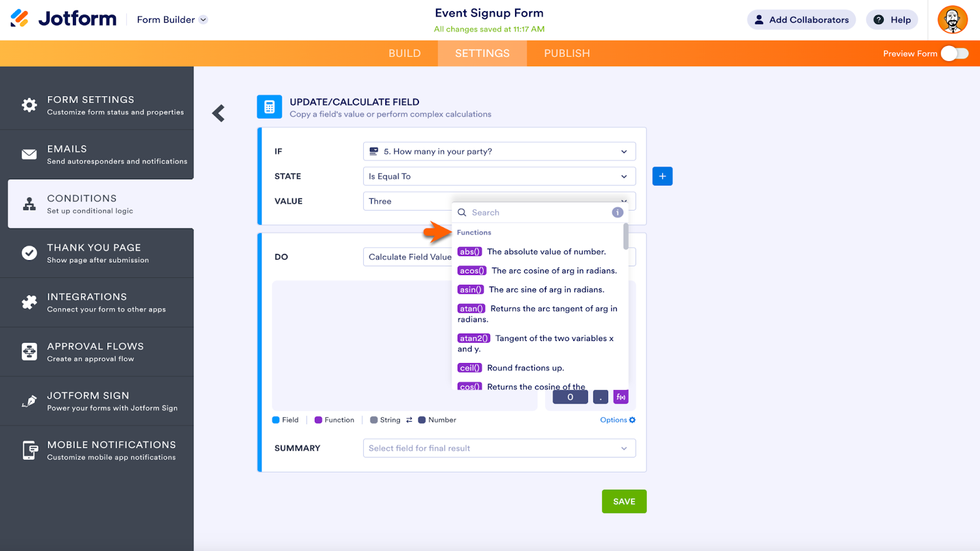
Task: Open Emails in the sidebar
Action: coord(97,154)
